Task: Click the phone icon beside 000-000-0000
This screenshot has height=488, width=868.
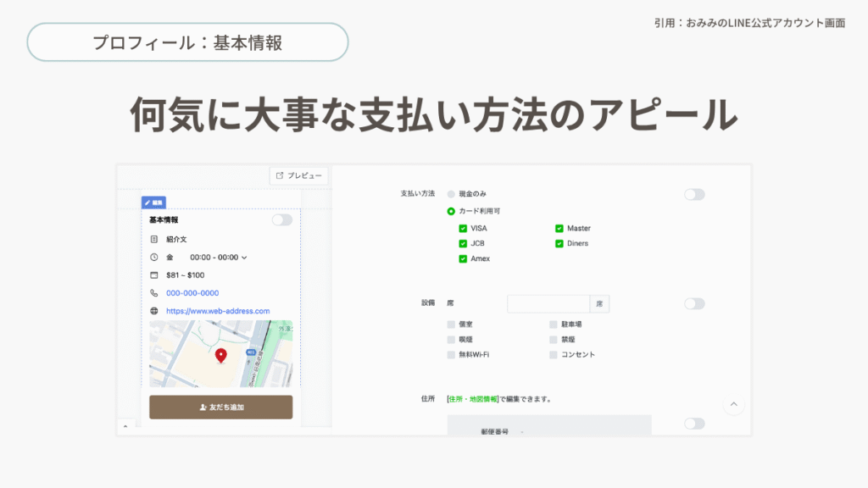Action: tap(154, 293)
